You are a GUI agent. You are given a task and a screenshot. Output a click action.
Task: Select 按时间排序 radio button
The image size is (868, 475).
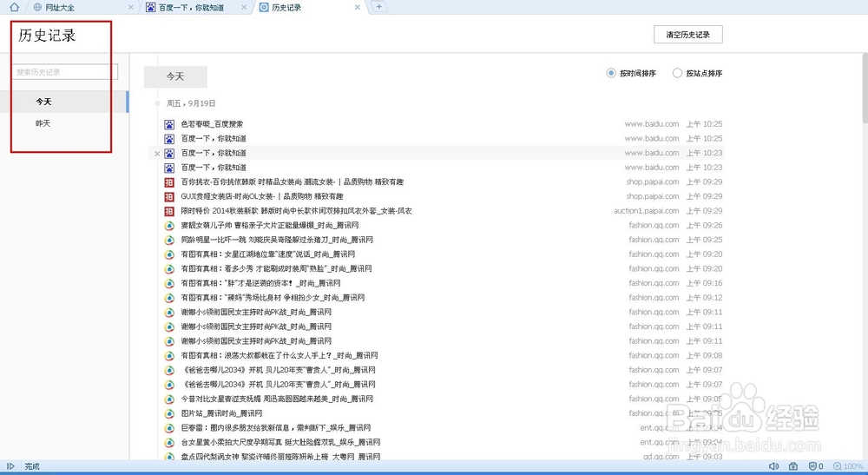(610, 73)
